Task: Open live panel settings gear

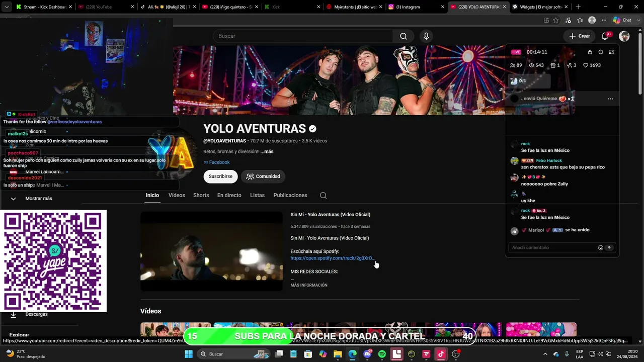Action: click(601, 52)
